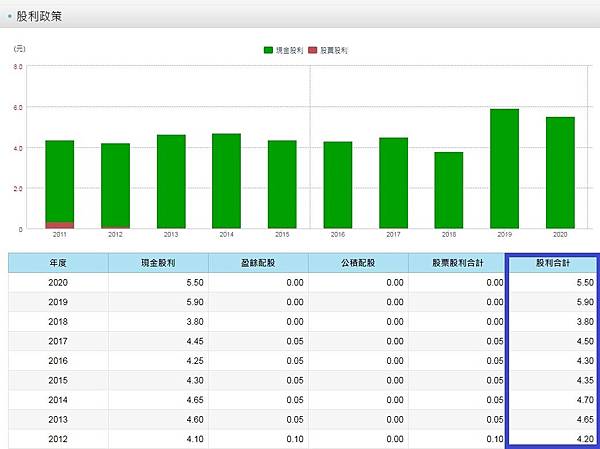Click 股利合計 value 4.70 in 2014 row
This screenshot has width=600, height=449.
585,400
